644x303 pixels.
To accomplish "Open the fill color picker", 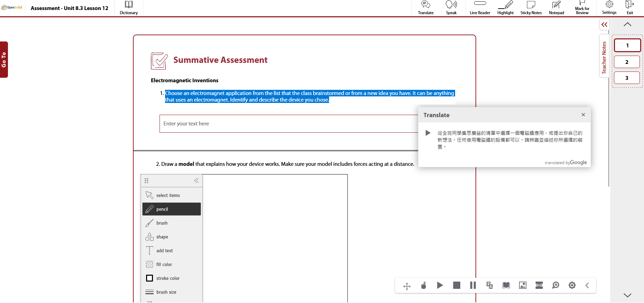I will pos(172,264).
